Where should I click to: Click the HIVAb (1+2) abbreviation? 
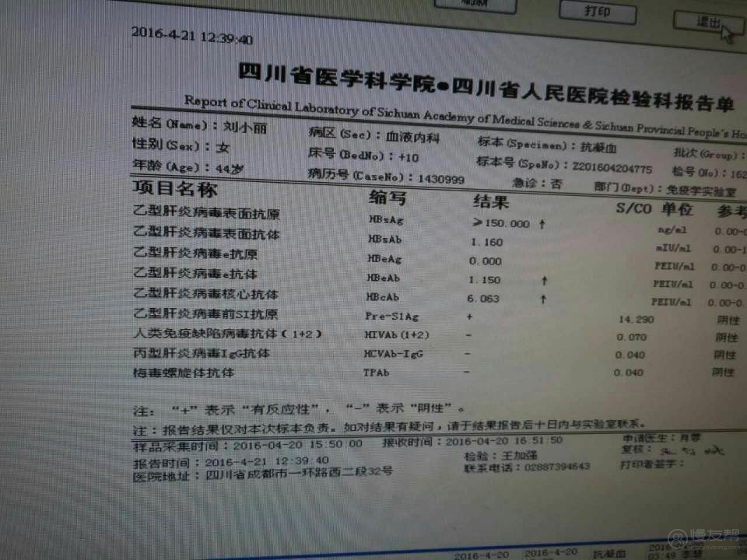[396, 335]
